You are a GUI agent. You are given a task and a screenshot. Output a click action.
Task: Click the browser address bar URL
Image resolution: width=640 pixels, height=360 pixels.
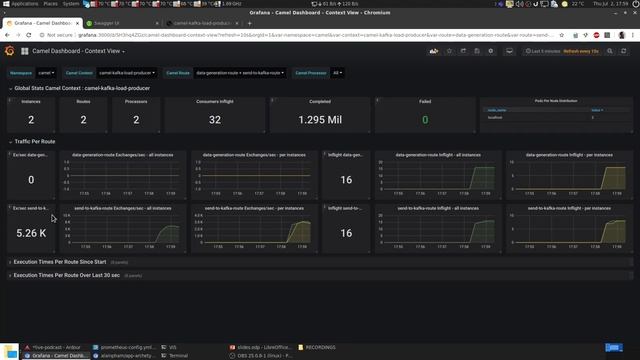click(x=316, y=36)
